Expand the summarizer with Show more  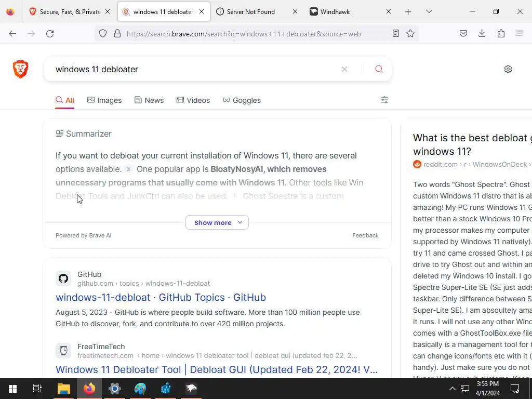point(217,222)
